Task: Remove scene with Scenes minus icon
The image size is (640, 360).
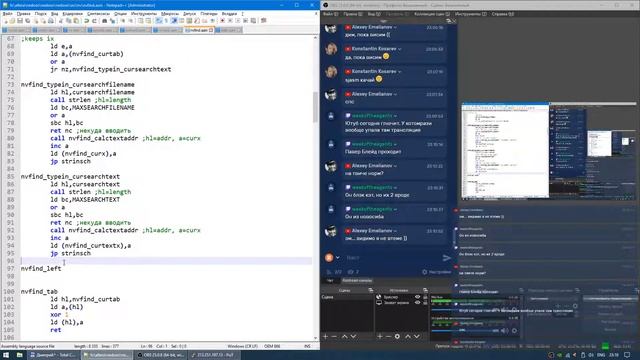Action: pos(334,336)
